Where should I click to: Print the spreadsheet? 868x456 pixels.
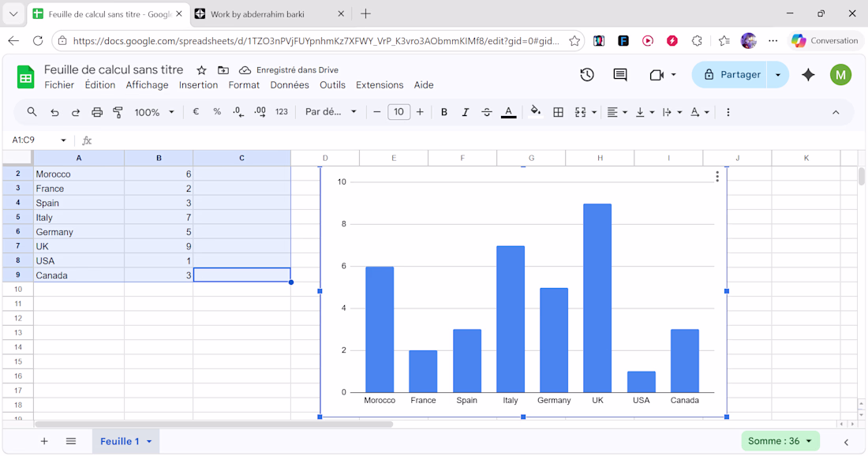pyautogui.click(x=97, y=112)
